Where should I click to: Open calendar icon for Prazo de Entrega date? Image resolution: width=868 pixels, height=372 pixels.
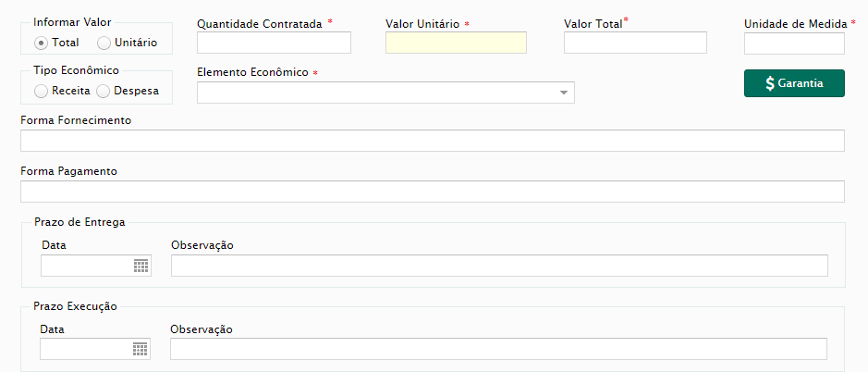tap(141, 267)
